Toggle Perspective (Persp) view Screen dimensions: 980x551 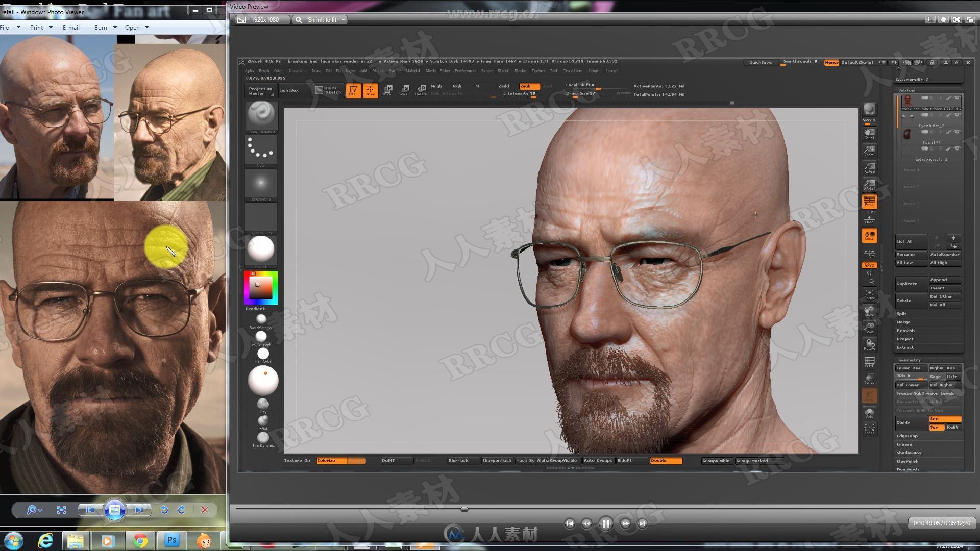click(x=869, y=201)
